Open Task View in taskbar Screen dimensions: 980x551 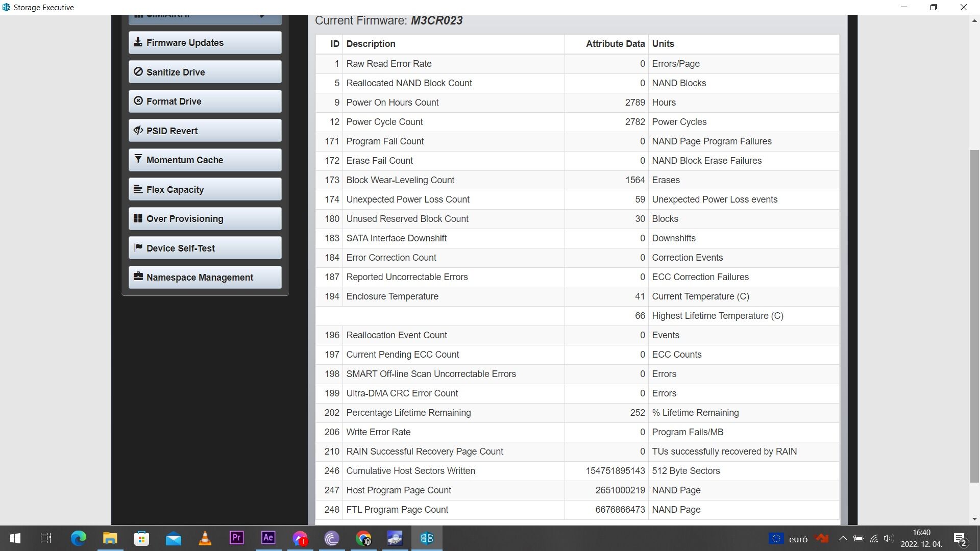(46, 538)
